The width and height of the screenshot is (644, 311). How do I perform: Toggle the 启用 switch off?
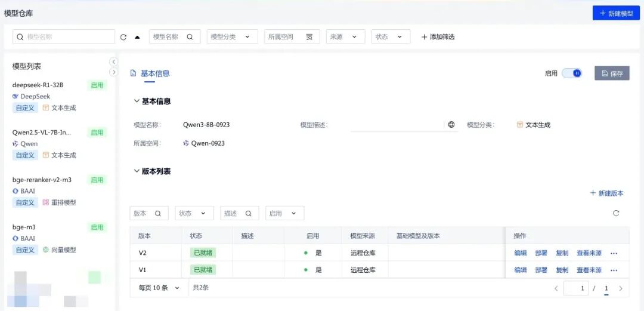tap(571, 73)
